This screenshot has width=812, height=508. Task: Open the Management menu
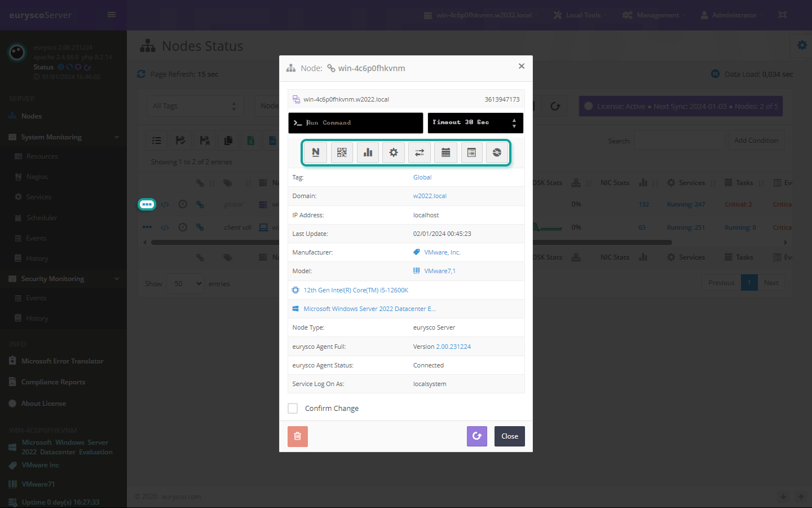[x=654, y=15]
